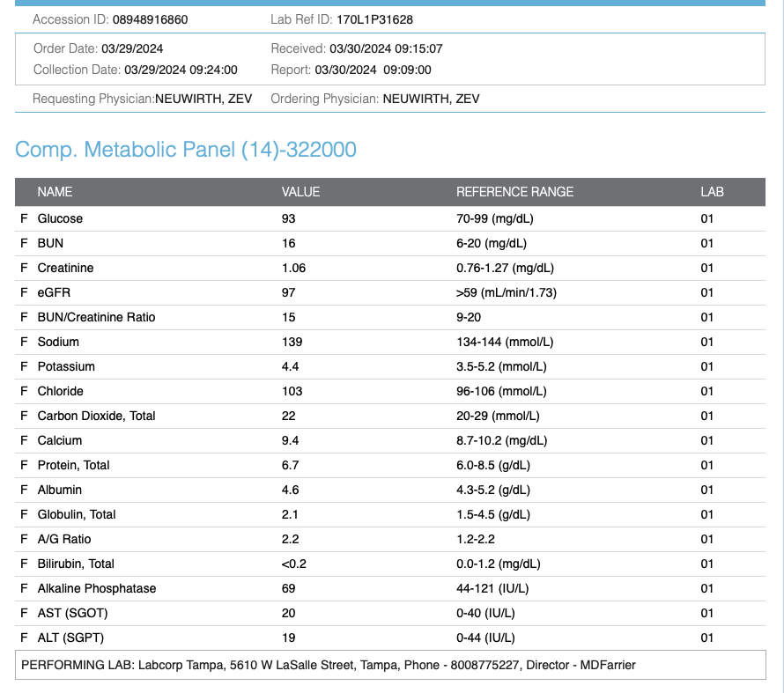Click the performing lab phone number 8008775227
Viewport: 784px width, 693px height.
485,665
